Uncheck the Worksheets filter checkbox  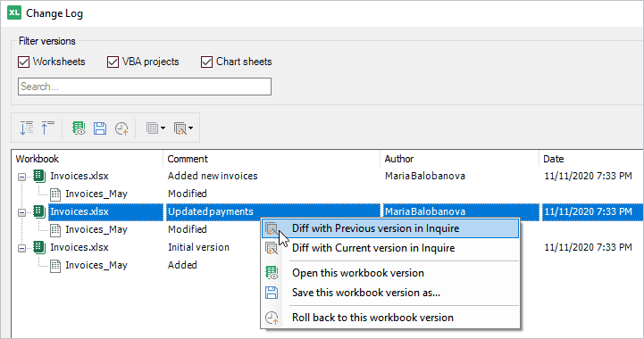click(x=24, y=62)
